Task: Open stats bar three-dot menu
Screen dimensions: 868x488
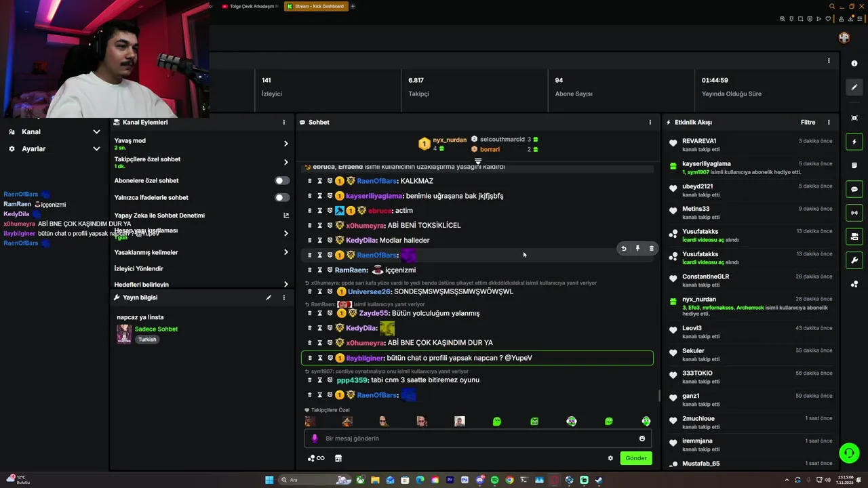Action: click(829, 61)
